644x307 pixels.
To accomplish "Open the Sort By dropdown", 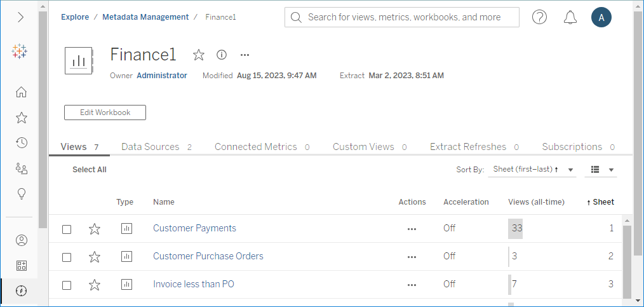I will click(532, 170).
